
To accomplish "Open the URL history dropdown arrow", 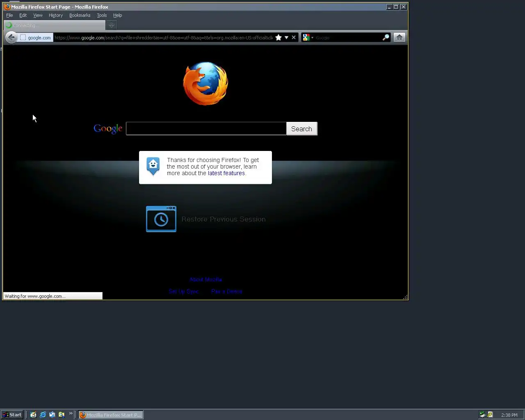I will coord(287,37).
